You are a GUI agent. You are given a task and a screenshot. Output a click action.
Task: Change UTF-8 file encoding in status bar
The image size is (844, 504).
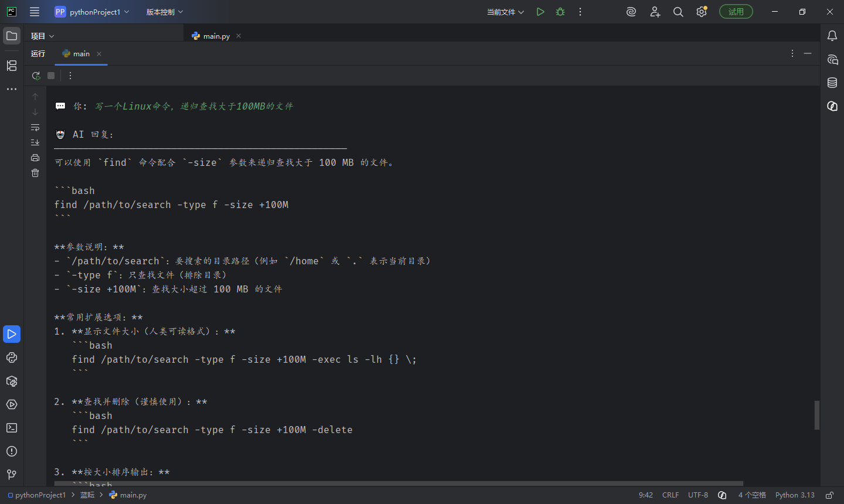698,495
